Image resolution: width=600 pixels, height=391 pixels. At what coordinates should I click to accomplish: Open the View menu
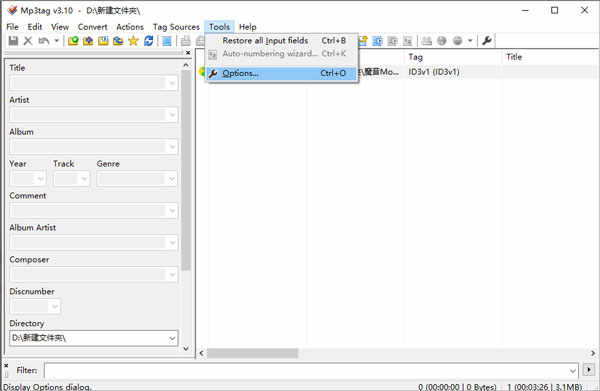pos(60,27)
